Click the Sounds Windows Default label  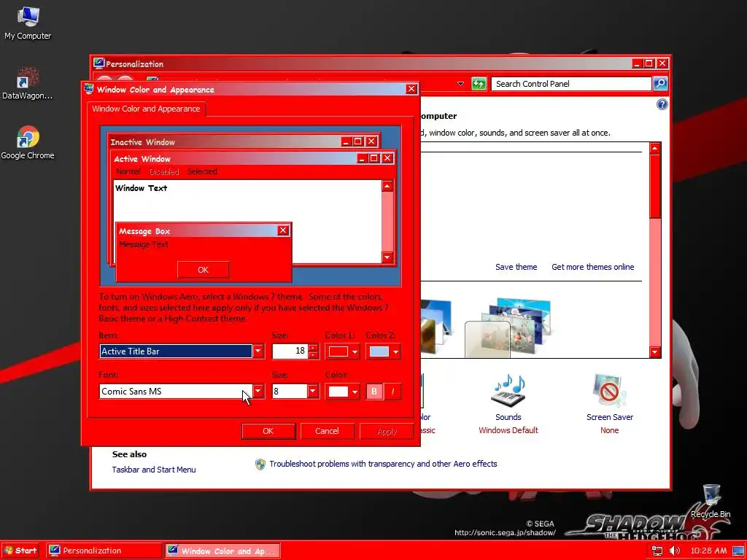pos(508,430)
